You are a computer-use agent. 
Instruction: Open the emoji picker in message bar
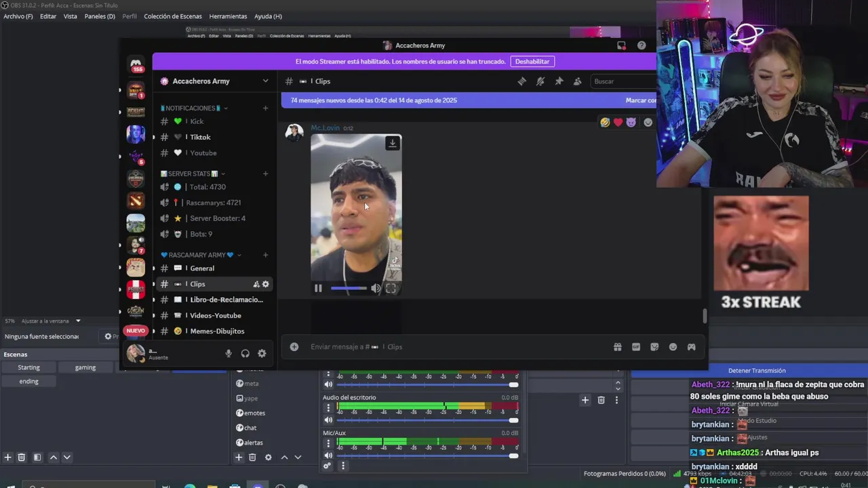coord(673,346)
